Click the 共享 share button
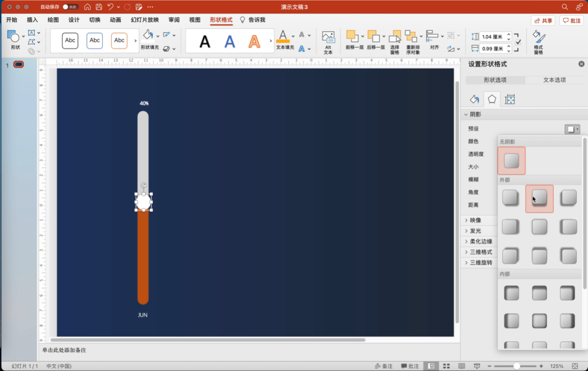 543,20
